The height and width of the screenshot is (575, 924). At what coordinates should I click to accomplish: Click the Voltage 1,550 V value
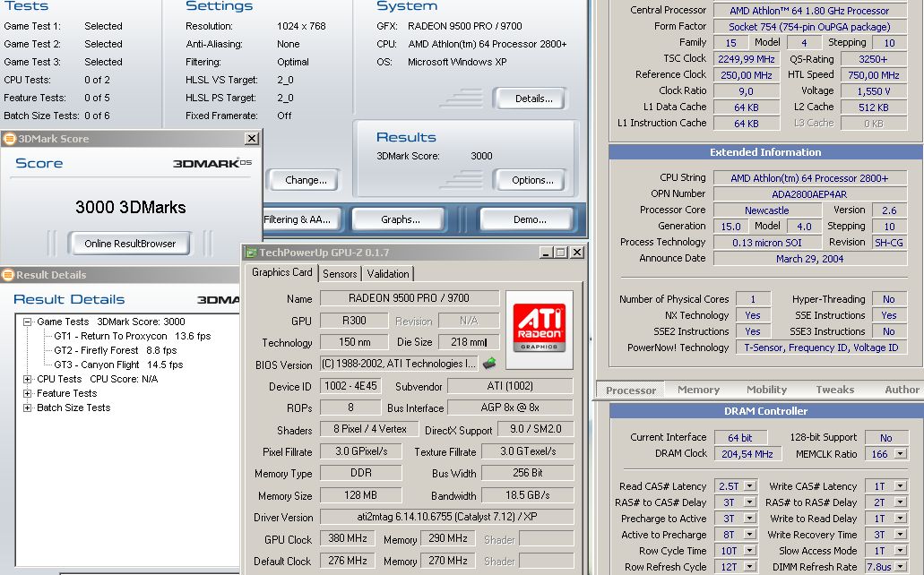tap(873, 91)
